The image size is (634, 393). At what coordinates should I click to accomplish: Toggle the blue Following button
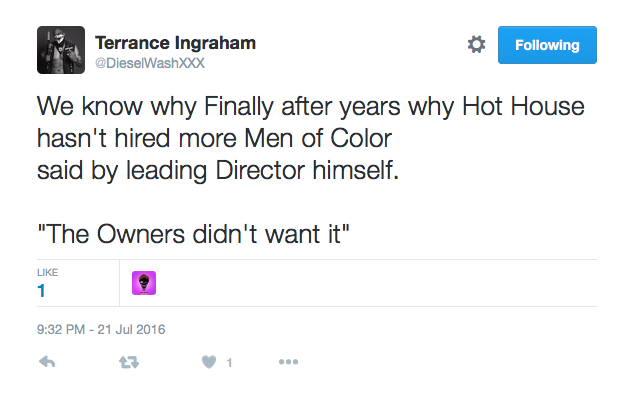point(547,45)
